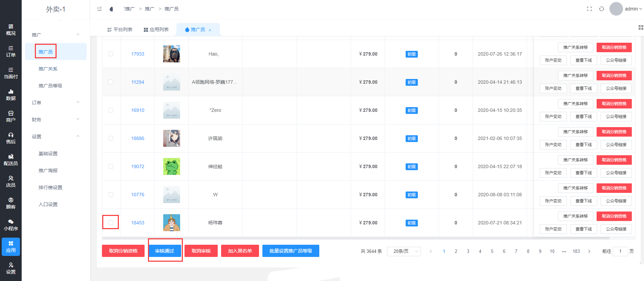Open 推广海报 menu item

pyautogui.click(x=48, y=170)
